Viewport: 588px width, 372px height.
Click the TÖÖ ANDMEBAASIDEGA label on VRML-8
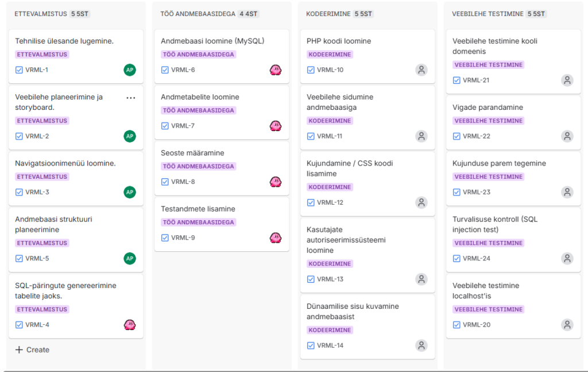tap(199, 166)
